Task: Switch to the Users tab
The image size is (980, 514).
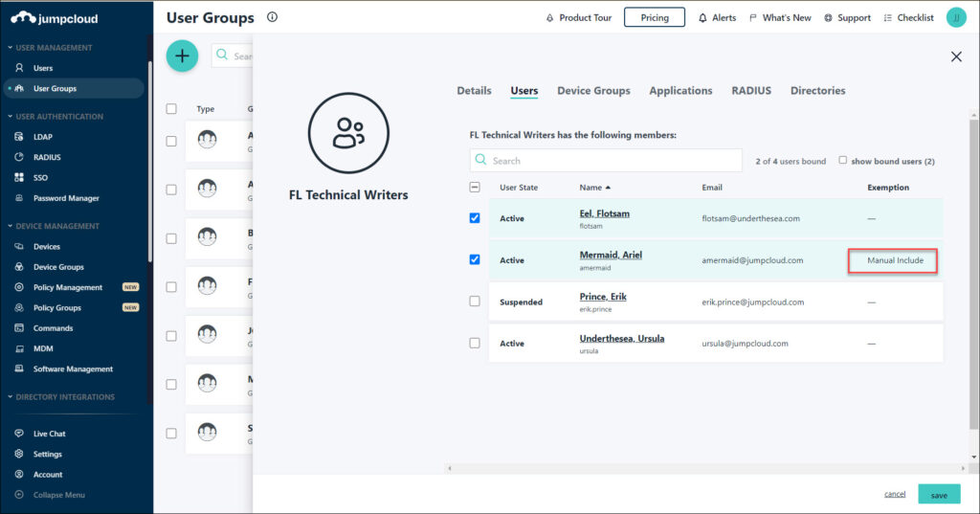Action: coord(523,91)
